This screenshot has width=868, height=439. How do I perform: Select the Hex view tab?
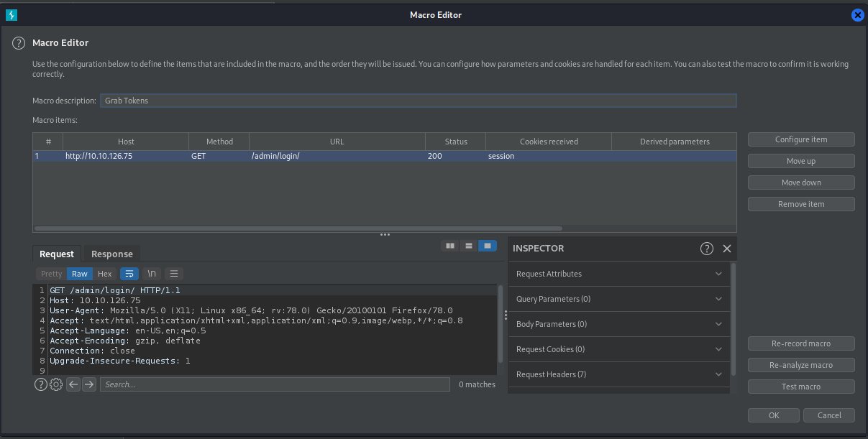pyautogui.click(x=105, y=274)
